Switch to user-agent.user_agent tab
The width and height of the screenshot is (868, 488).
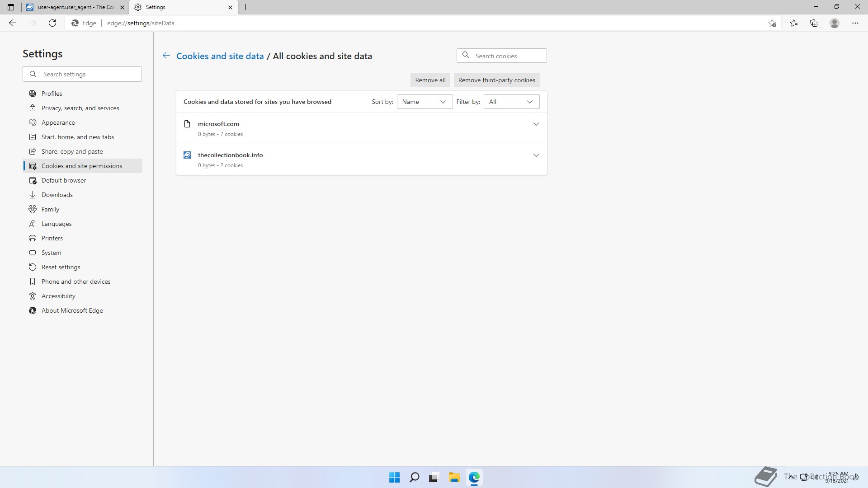pos(72,7)
